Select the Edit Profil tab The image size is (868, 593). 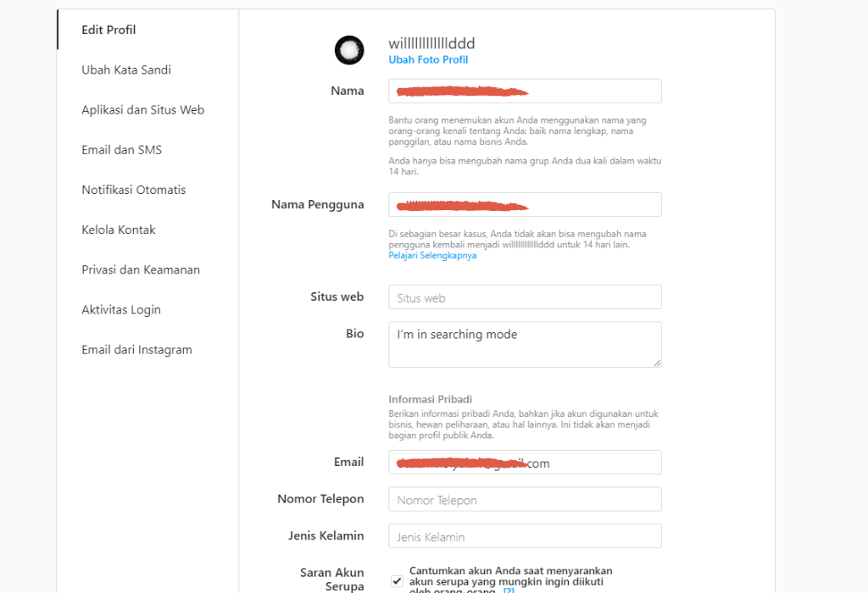click(x=108, y=29)
